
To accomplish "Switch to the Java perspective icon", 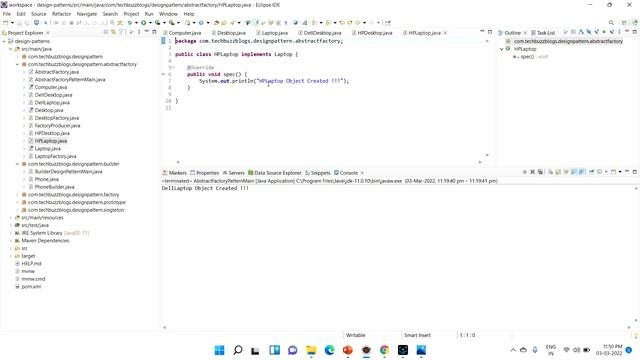I will point(635,22).
